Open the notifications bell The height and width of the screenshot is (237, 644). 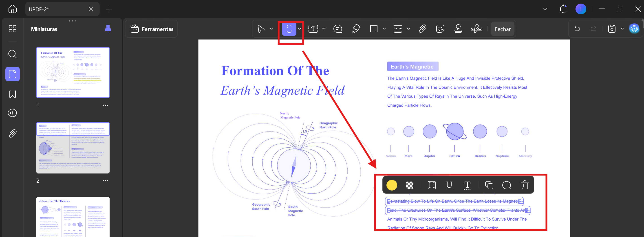563,9
